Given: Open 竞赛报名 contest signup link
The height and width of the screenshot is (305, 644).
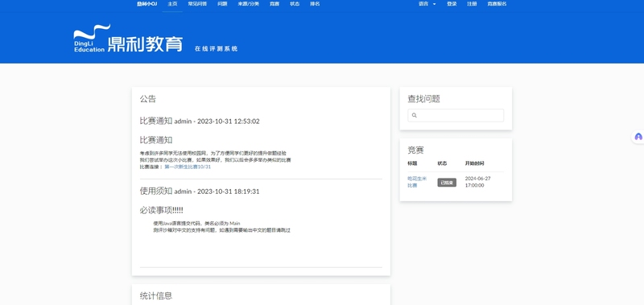Looking at the screenshot, I should 497,4.
